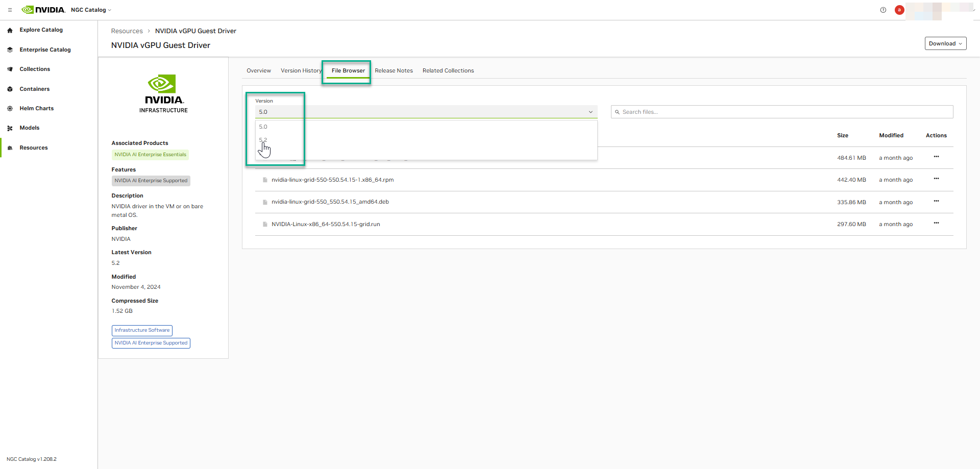Click the November 4, 2024 modified date
Image resolution: width=980 pixels, height=469 pixels.
(136, 287)
